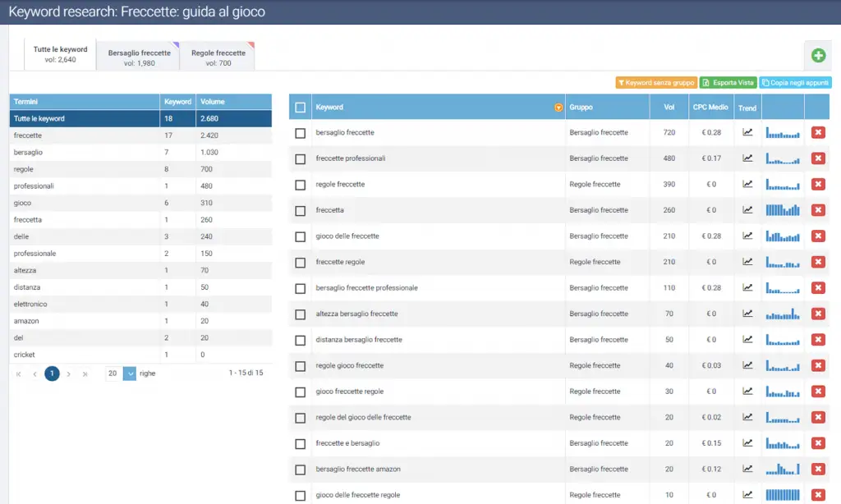The width and height of the screenshot is (841, 504).
Task: Go to previous page of Termini table
Action: click(34, 373)
